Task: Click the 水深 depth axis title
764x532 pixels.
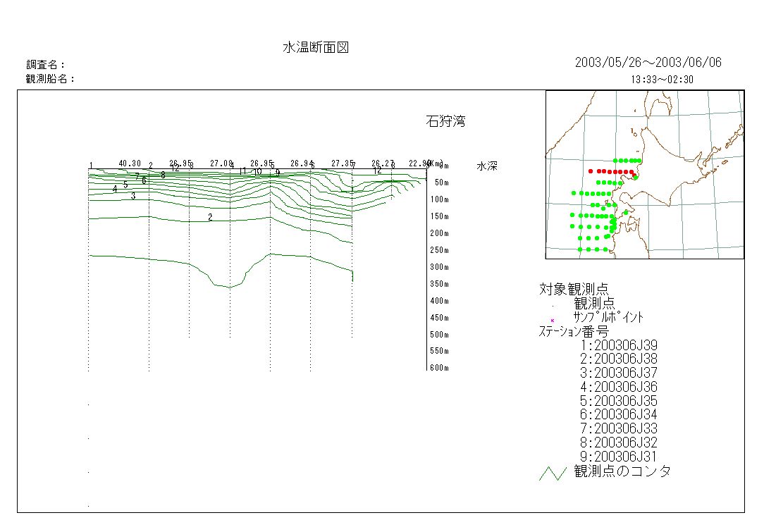Action: [x=488, y=166]
